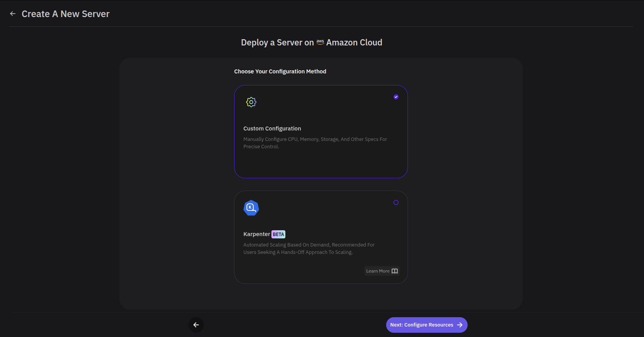Click the Karpenter title text
This screenshot has height=337, width=644.
click(257, 234)
